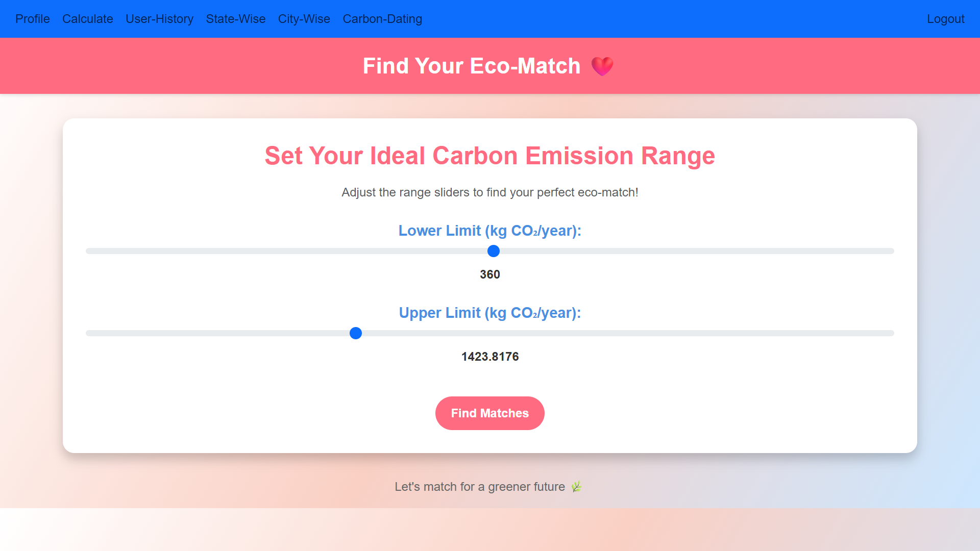
Task: Click the lower limit value 360
Action: [490, 274]
